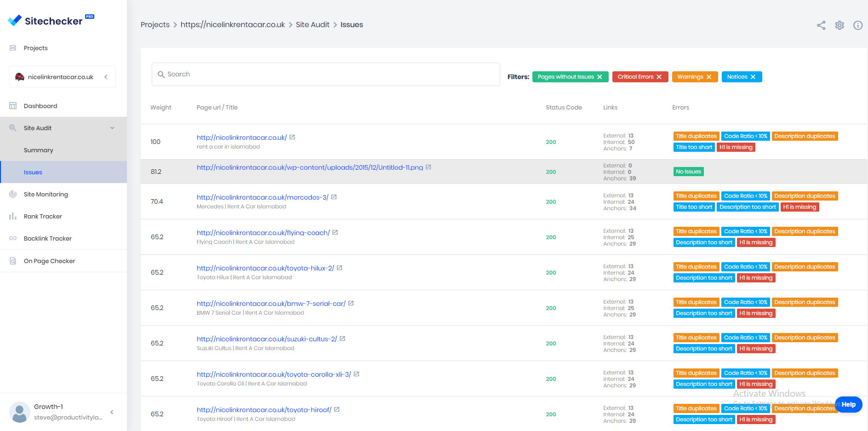Viewport: 868px width, 431px height.
Task: Click the No Issues tag in Untitled-11.png row
Action: pyautogui.click(x=688, y=172)
